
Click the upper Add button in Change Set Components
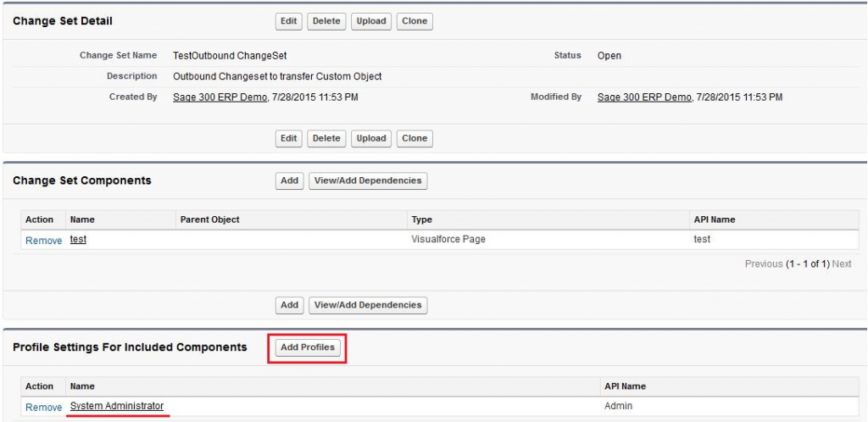coord(290,180)
